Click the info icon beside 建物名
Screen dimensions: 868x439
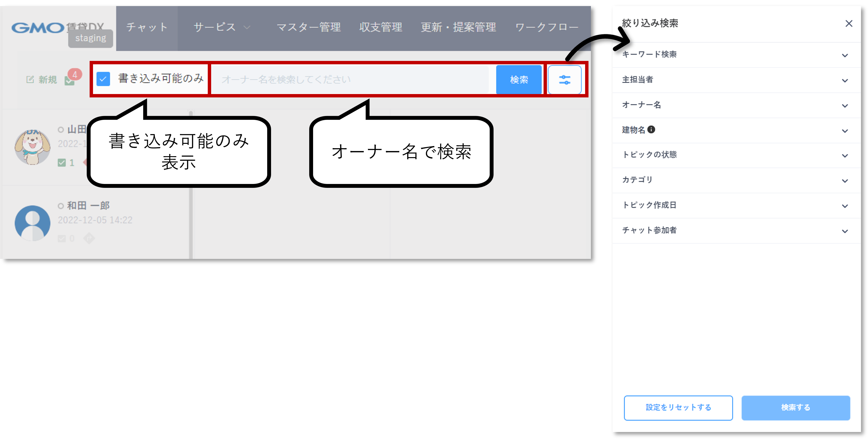pos(651,130)
